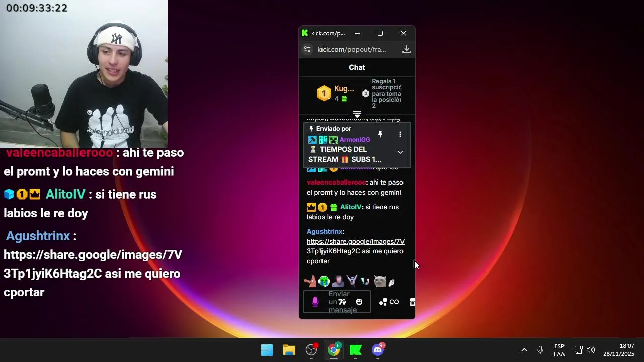Switch to Google Chrome on taskbar
Viewport: 644px width, 362px height.
click(x=334, y=350)
